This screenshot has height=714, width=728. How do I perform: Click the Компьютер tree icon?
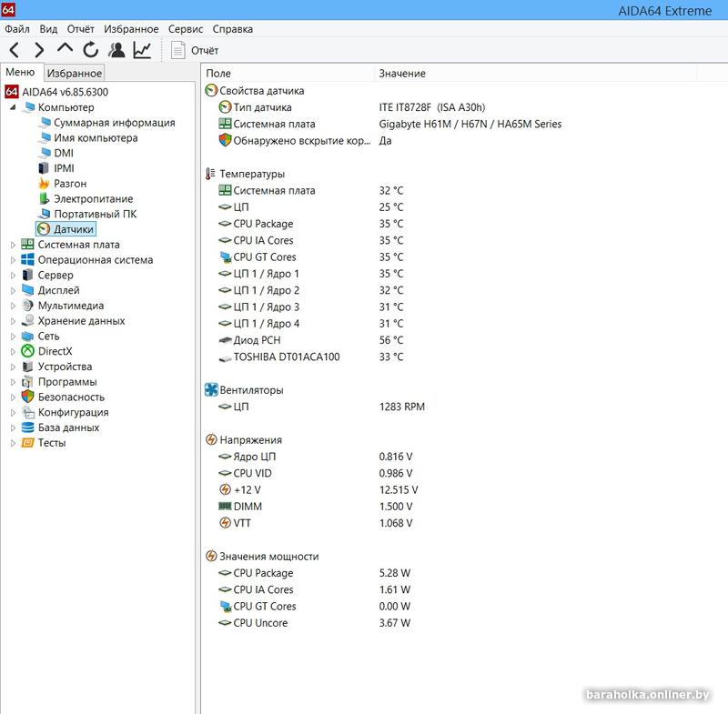click(x=29, y=107)
